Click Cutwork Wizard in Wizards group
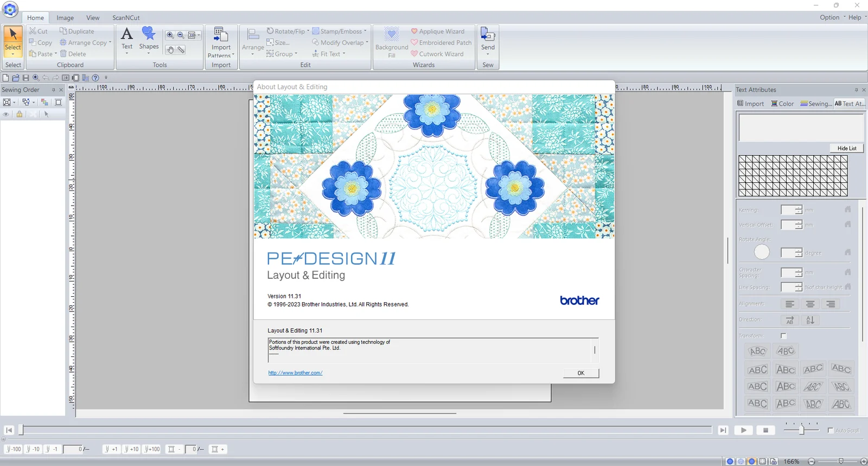 click(437, 54)
